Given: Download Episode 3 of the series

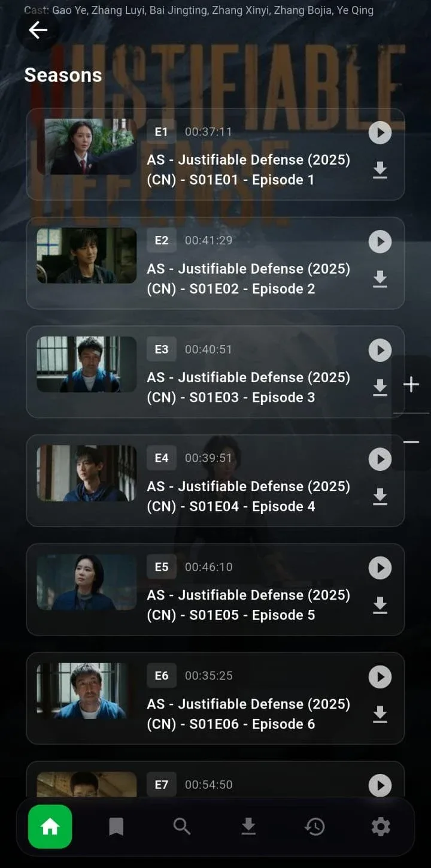Looking at the screenshot, I should (380, 388).
